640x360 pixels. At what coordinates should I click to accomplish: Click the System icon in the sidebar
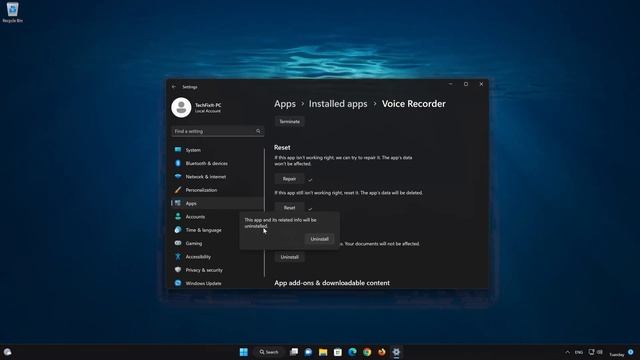178,150
